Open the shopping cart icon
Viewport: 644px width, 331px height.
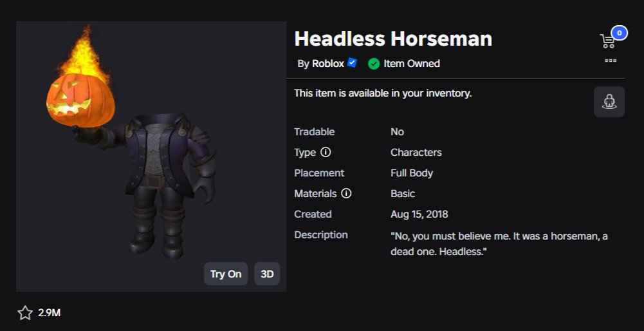pos(607,41)
